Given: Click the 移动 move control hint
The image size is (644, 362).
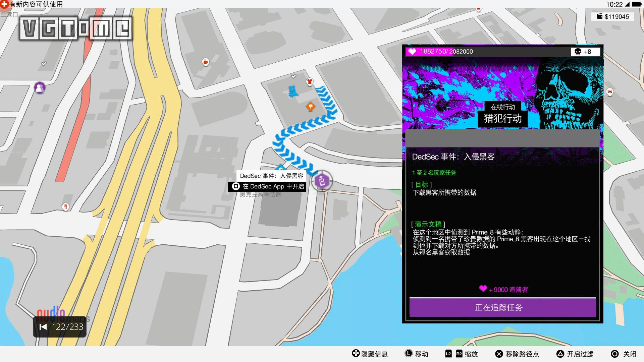Looking at the screenshot, I should (x=417, y=354).
